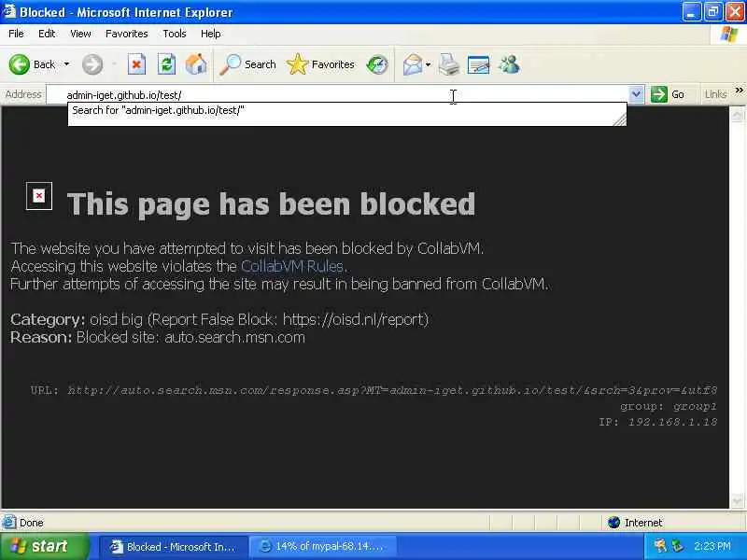Click the https://oisd.nl/report text
The width and height of the screenshot is (747, 560).
353,319
